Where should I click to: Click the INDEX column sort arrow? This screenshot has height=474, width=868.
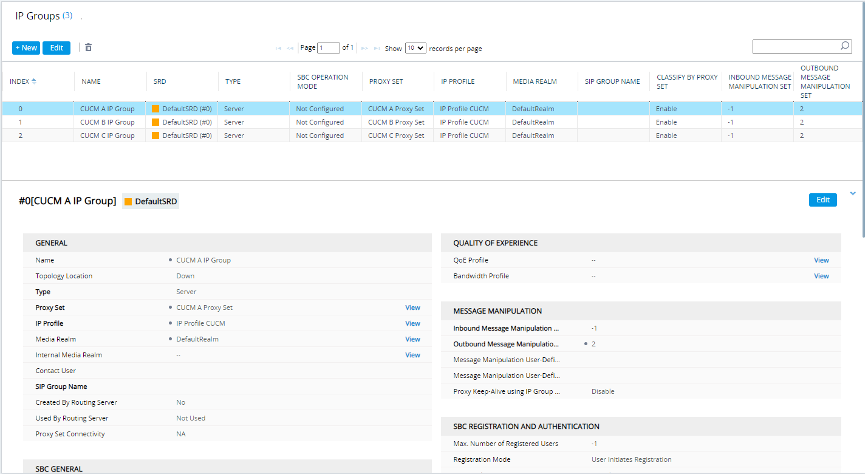pos(33,81)
